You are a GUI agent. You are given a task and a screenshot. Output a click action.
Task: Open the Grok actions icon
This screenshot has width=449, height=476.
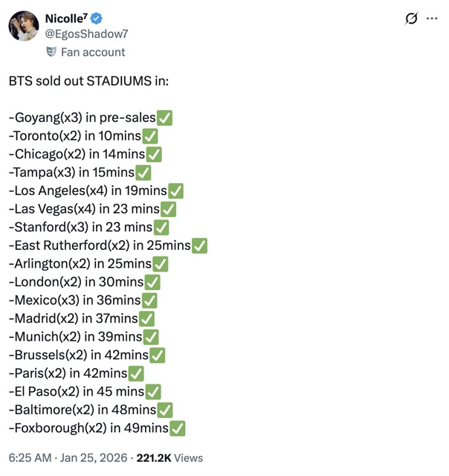coord(410,19)
